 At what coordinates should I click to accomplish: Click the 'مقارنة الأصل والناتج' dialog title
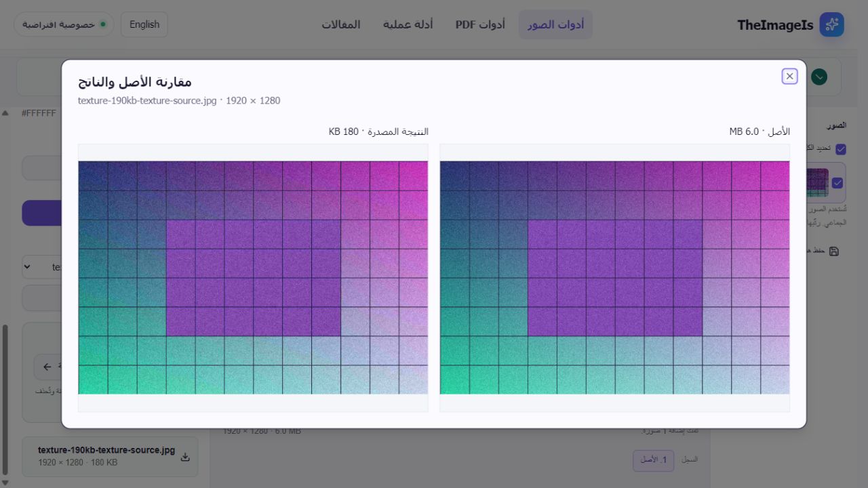click(135, 81)
